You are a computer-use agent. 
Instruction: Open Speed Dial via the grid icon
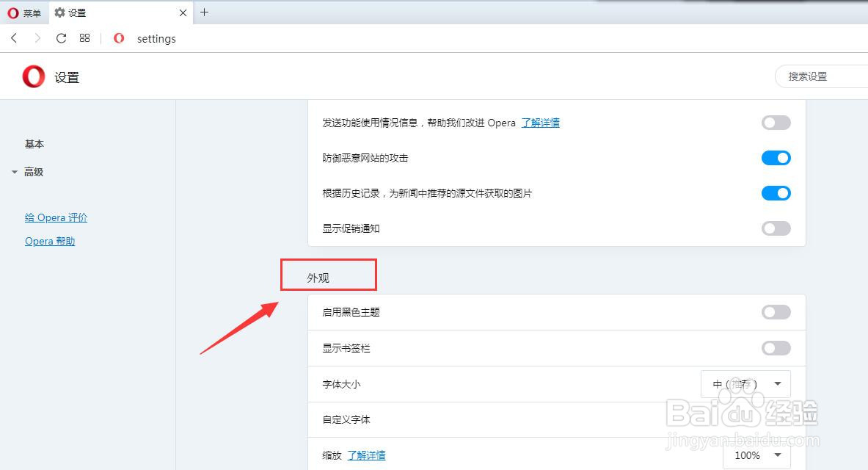click(84, 38)
